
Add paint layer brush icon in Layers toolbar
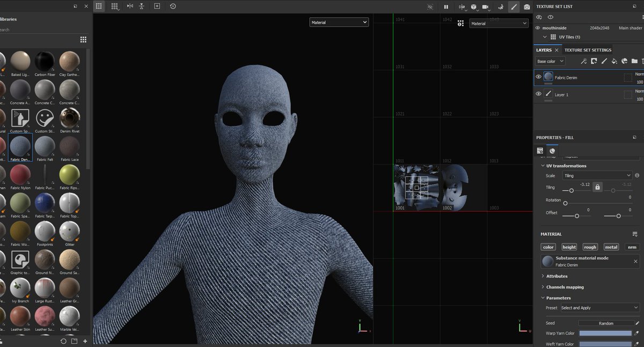click(604, 61)
